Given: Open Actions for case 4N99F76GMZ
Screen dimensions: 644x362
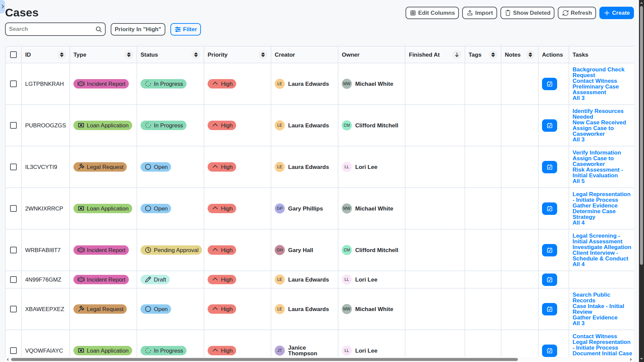Looking at the screenshot, I should [549, 280].
